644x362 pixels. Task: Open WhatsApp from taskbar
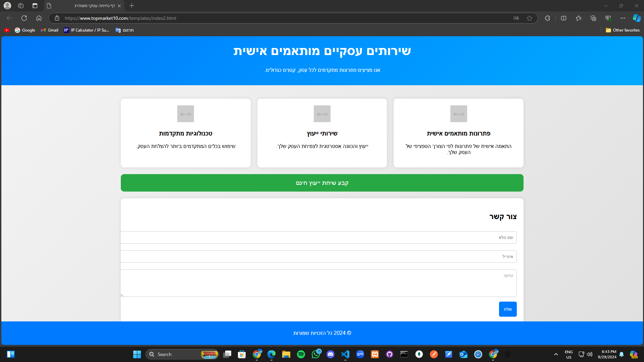coord(316,354)
